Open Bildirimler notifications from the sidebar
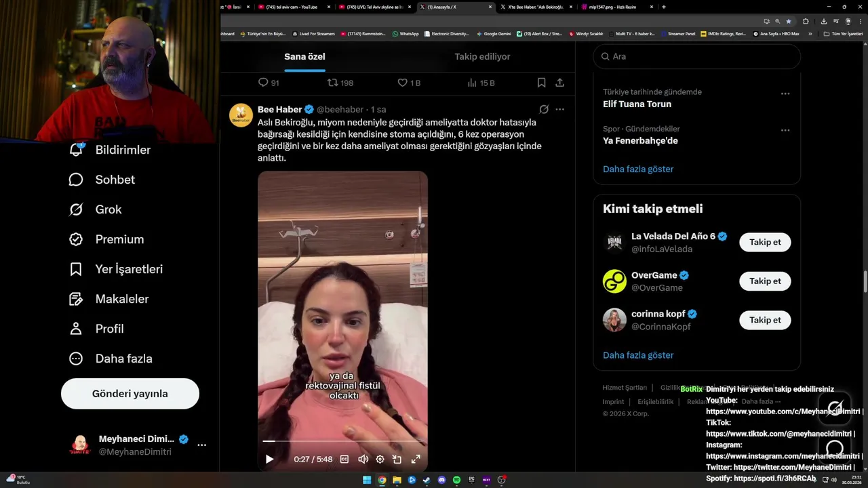The height and width of the screenshot is (488, 868). [110, 150]
